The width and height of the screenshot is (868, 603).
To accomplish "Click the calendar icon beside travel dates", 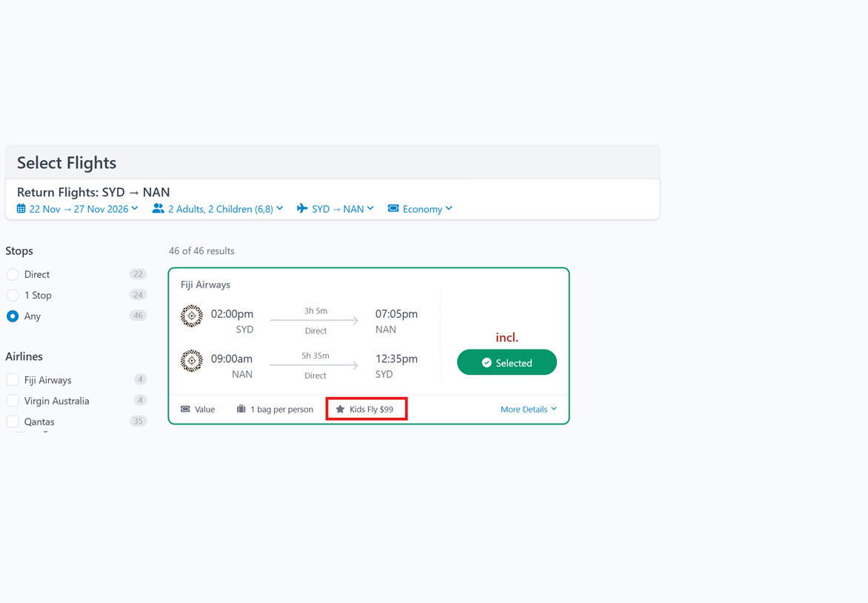I will (x=21, y=209).
